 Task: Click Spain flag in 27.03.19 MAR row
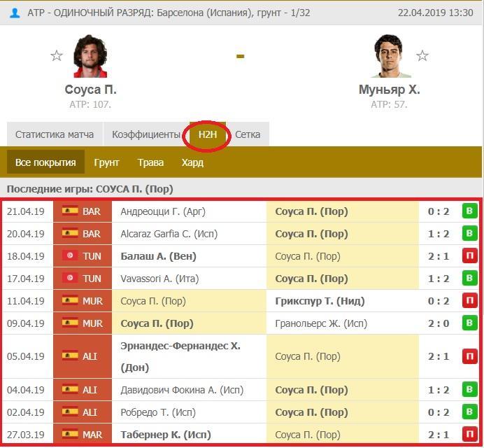point(70,434)
